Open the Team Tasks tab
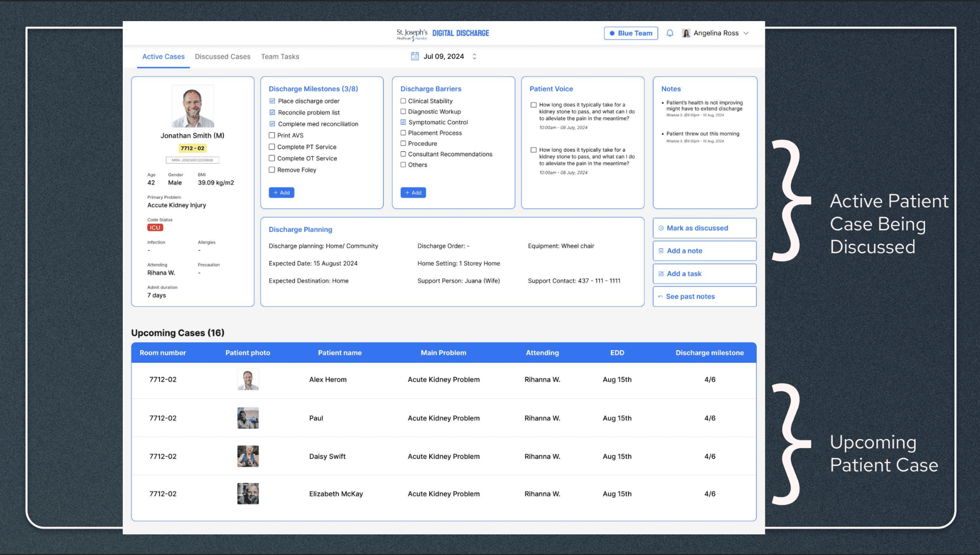980x555 pixels. coord(280,56)
